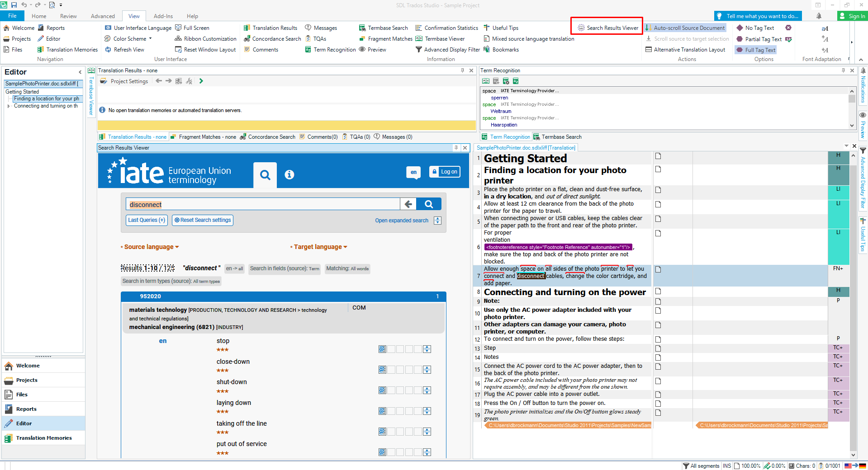The height and width of the screenshot is (470, 868).
Task: Open Termbase Search window
Action: click(383, 28)
